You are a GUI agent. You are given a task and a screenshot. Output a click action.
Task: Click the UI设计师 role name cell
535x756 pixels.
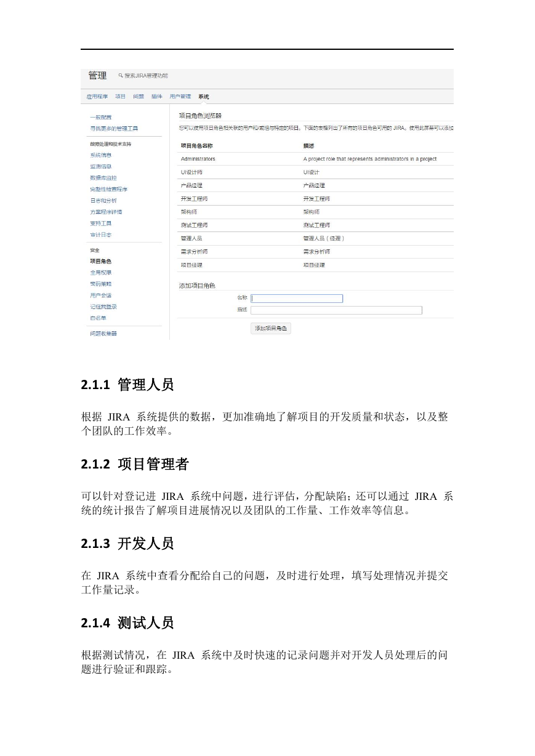click(191, 172)
